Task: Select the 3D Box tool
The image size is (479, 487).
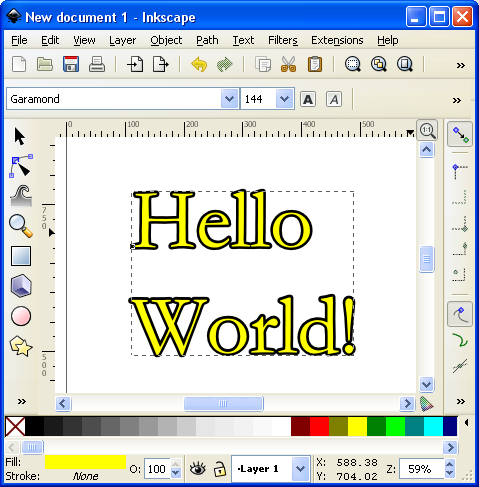Action: (21, 286)
